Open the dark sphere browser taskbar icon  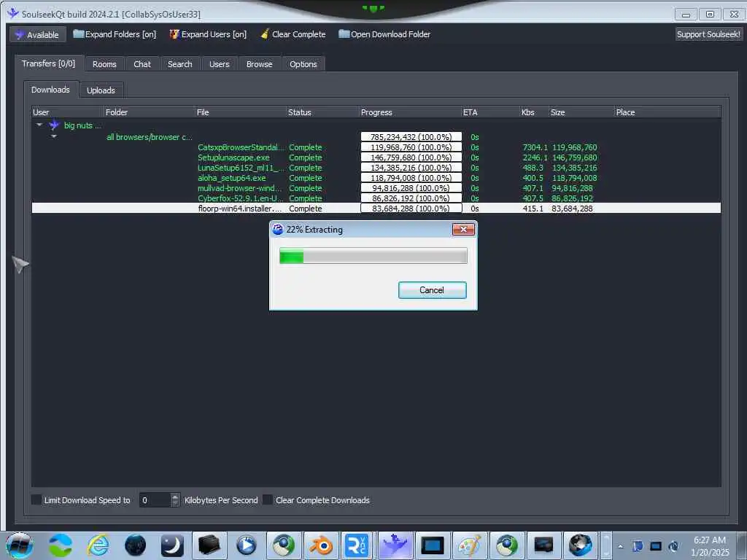pos(135,545)
